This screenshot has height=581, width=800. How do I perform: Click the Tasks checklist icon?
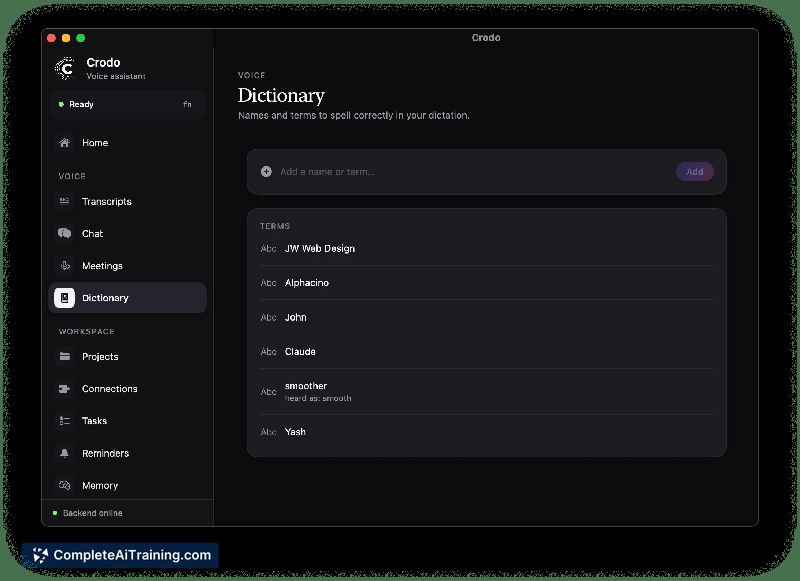[64, 421]
